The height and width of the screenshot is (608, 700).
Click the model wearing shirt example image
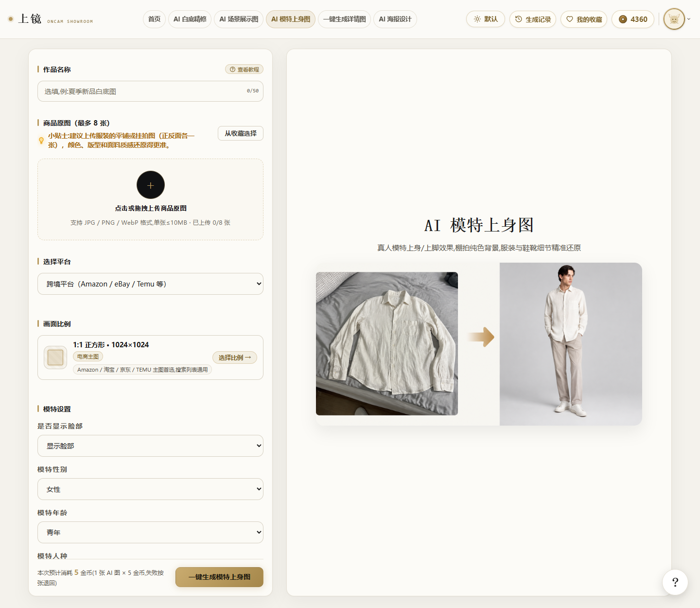571,344
